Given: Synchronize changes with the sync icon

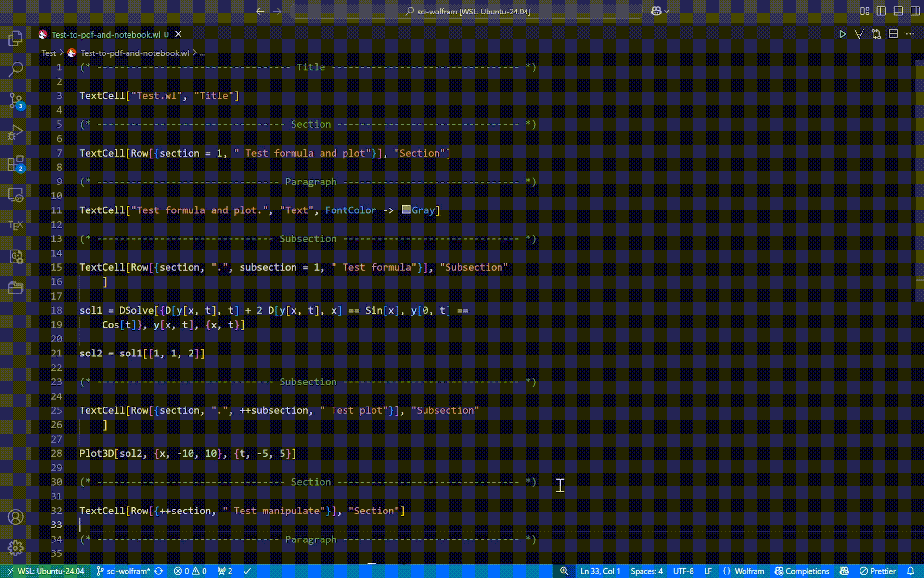Looking at the screenshot, I should tap(159, 571).
